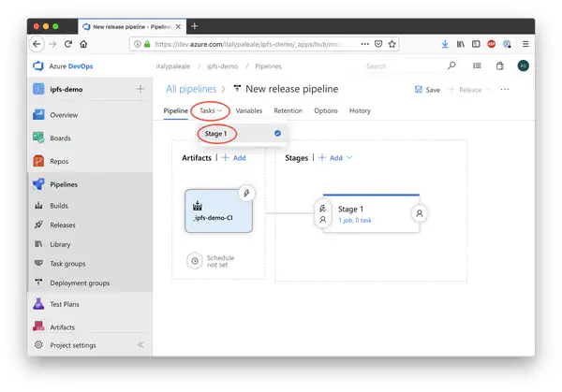The height and width of the screenshot is (392, 562).
Task: Expand the Tasks tab dropdown
Action: [x=211, y=110]
